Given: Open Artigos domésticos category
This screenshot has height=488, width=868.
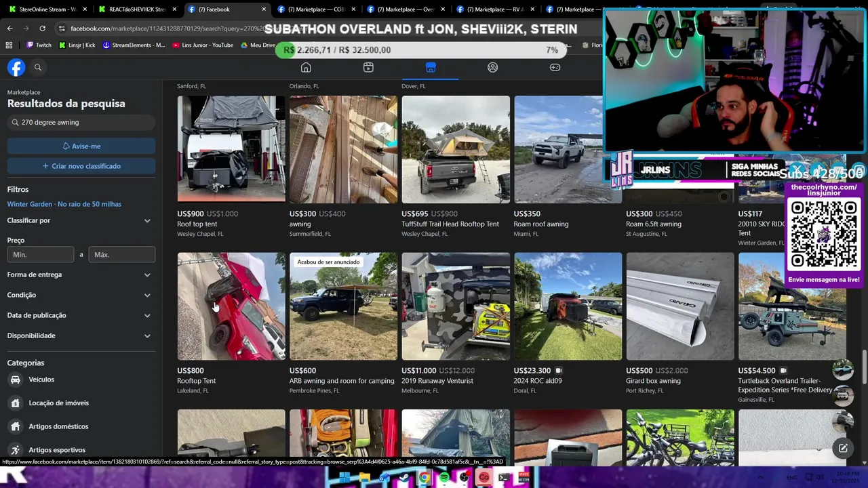Looking at the screenshot, I should tap(80, 426).
